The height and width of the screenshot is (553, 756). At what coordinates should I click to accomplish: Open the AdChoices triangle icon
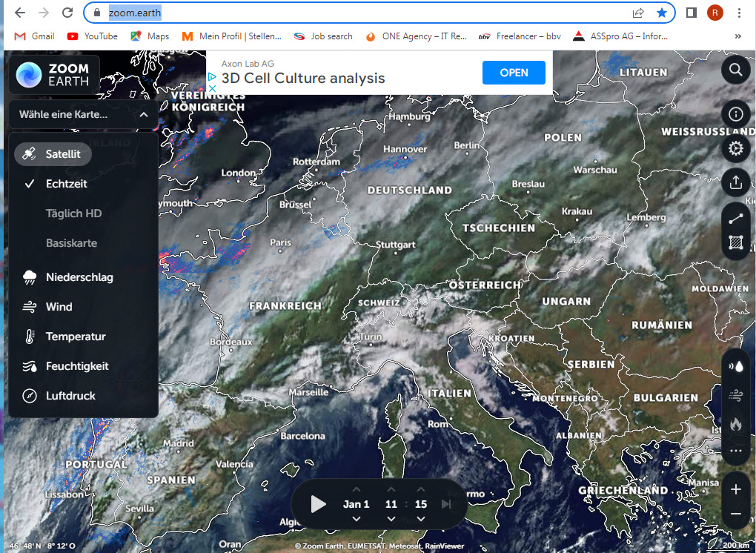(x=212, y=77)
